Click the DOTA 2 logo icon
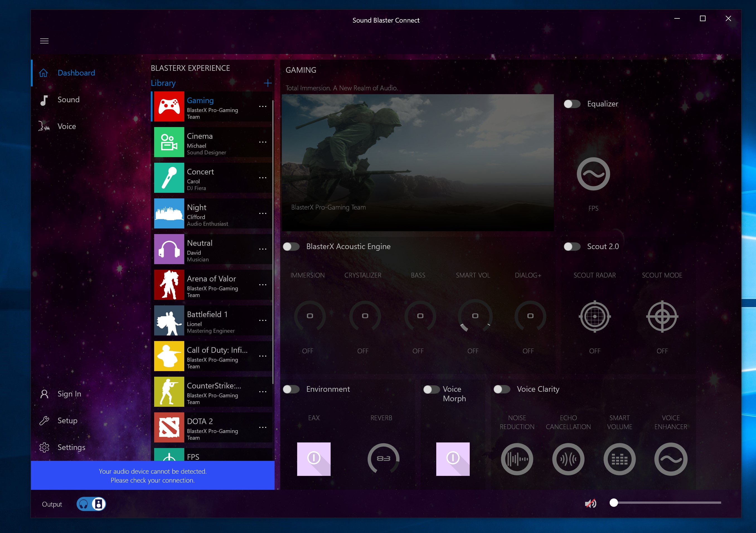Image resolution: width=756 pixels, height=533 pixels. click(169, 427)
